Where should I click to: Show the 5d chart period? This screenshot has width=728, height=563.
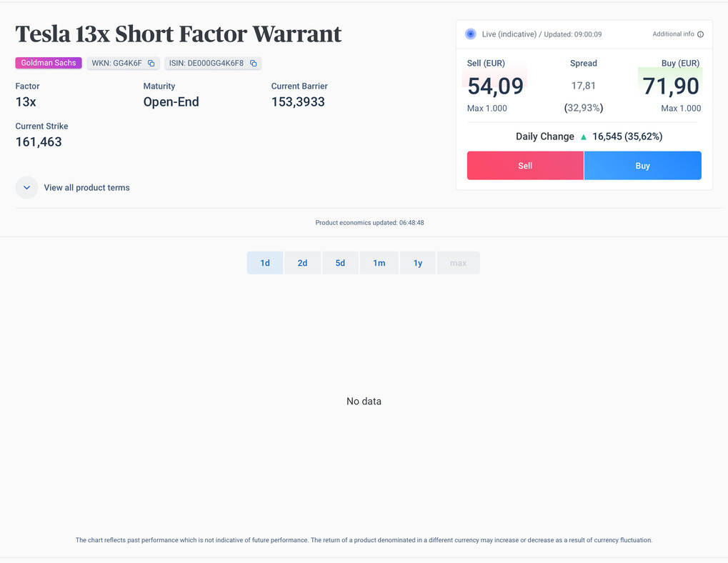click(340, 263)
